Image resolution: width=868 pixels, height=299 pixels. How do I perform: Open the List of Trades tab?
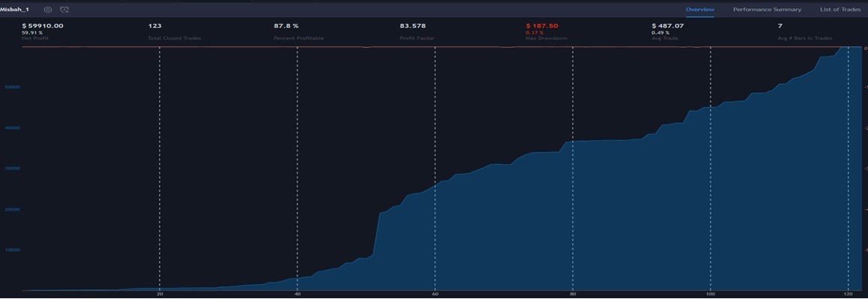tap(840, 10)
